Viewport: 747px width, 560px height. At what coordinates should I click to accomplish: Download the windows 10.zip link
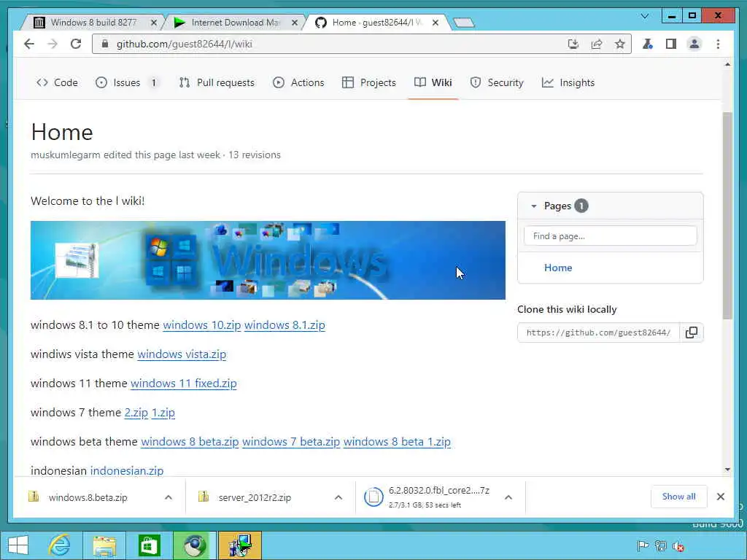click(202, 325)
